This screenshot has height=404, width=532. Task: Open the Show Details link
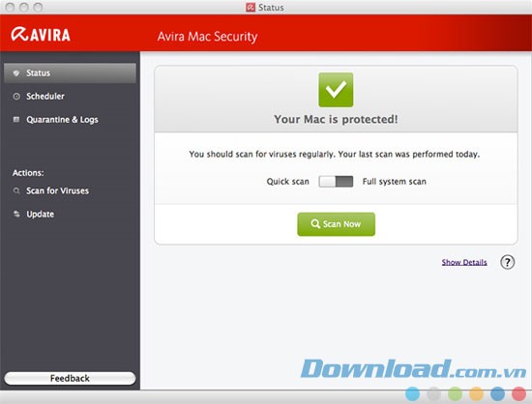tap(464, 262)
